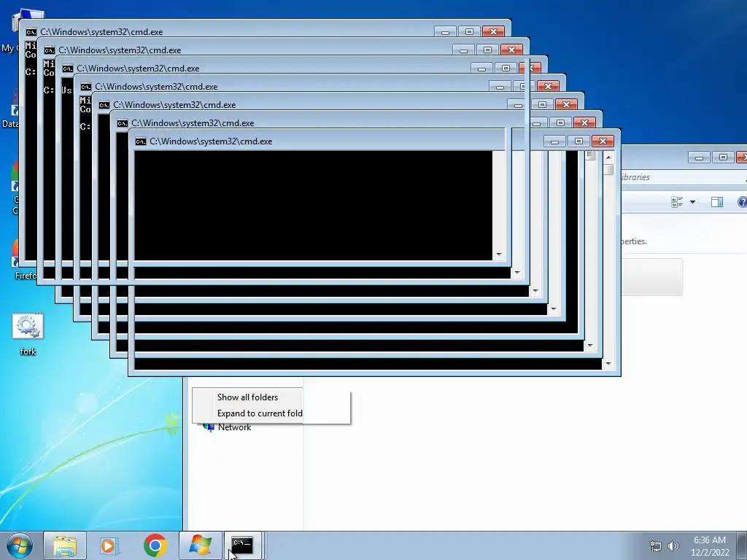Image resolution: width=747 pixels, height=560 pixels.
Task: Maximize the Explorer Libraries window
Action: (723, 157)
